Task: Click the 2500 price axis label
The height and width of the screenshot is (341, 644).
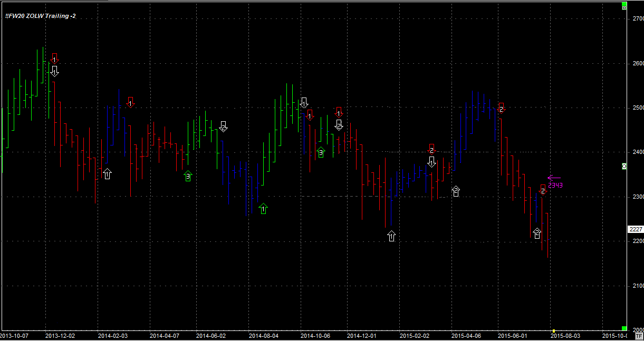Action: pyautogui.click(x=638, y=108)
